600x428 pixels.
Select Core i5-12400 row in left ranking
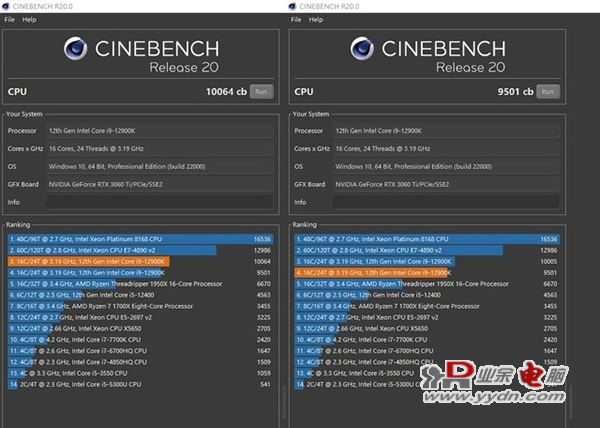[x=140, y=295]
